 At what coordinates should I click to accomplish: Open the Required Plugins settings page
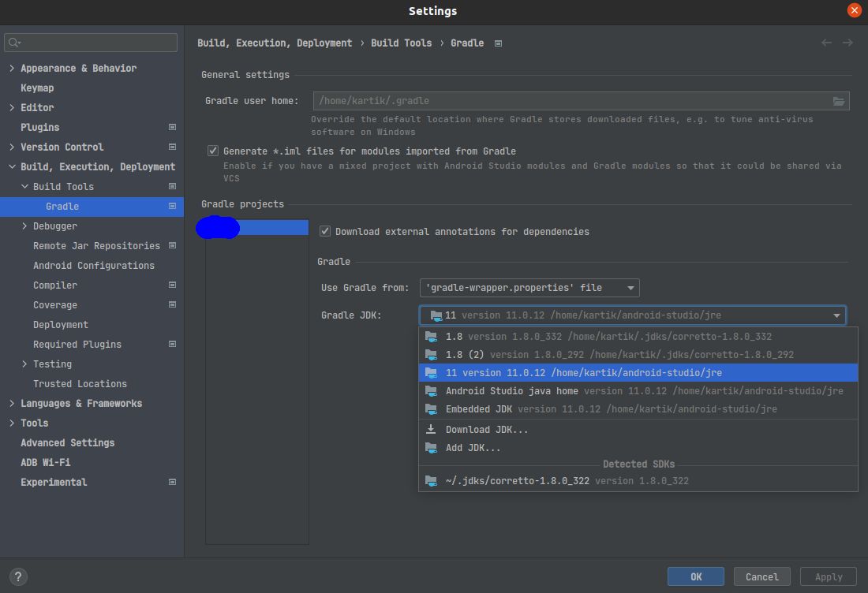pyautogui.click(x=77, y=344)
